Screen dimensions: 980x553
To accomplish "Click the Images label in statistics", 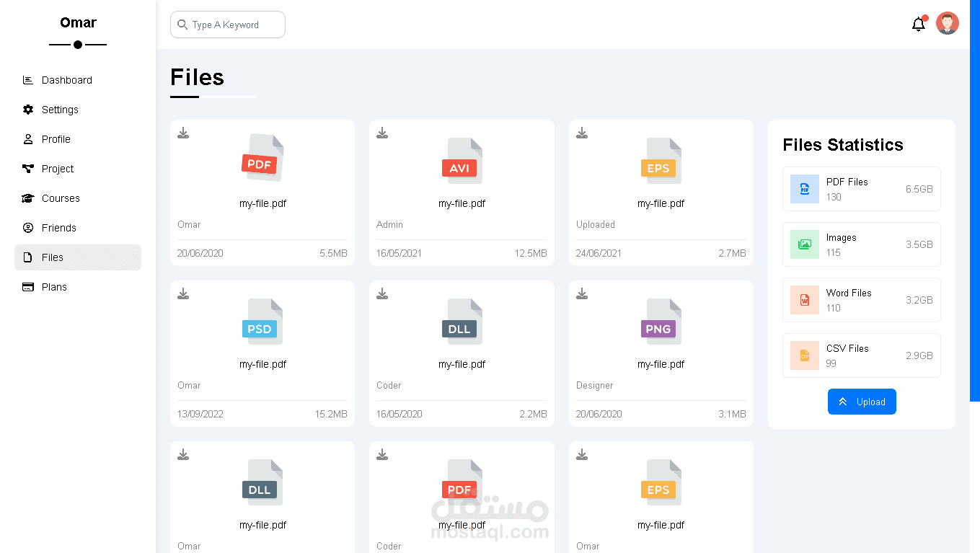I will click(x=842, y=237).
